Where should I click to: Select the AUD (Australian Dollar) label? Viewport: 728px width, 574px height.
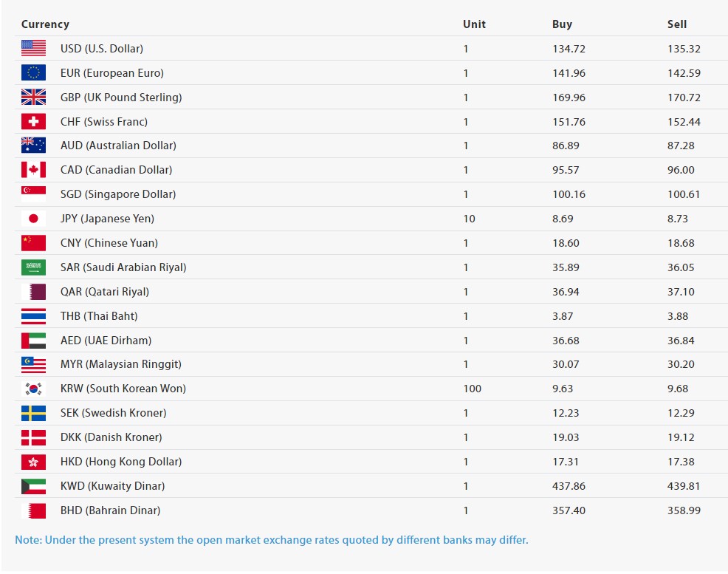point(118,146)
